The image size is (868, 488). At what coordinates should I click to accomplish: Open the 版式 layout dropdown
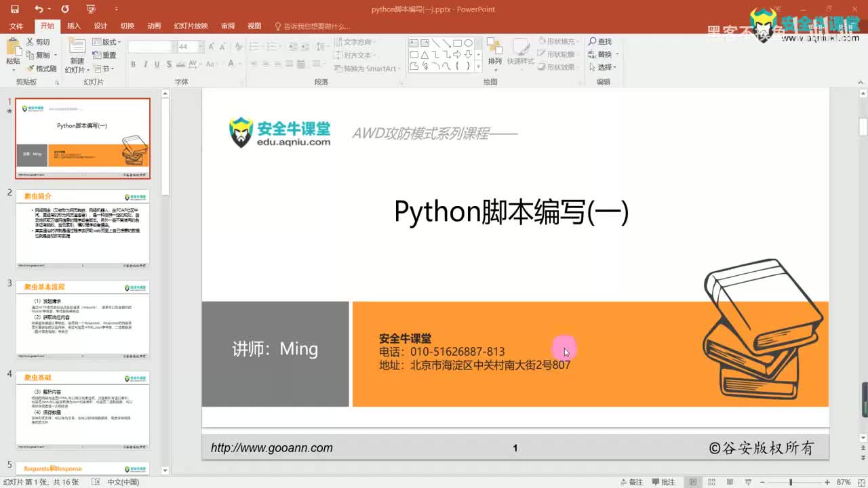[x=107, y=42]
